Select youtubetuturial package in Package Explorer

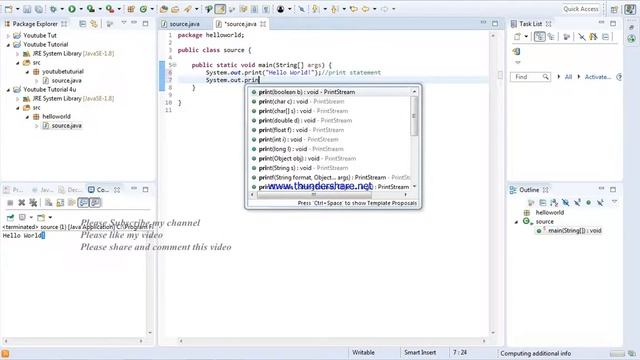tap(58, 72)
